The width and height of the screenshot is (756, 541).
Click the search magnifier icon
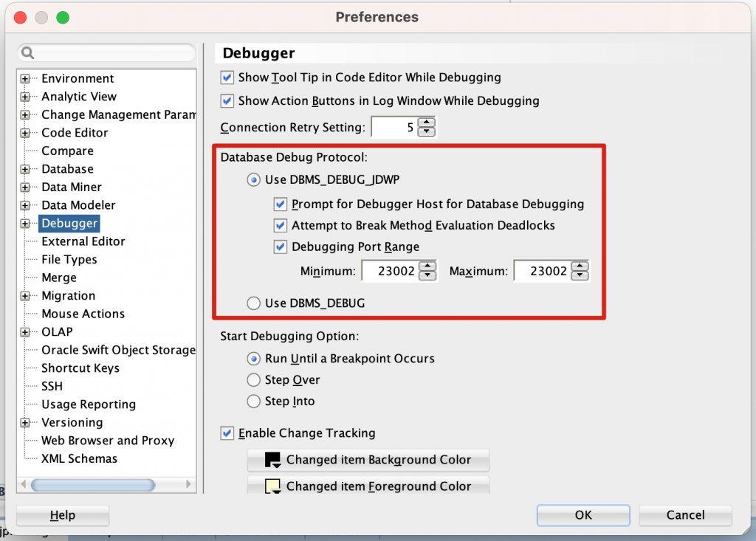point(28,52)
